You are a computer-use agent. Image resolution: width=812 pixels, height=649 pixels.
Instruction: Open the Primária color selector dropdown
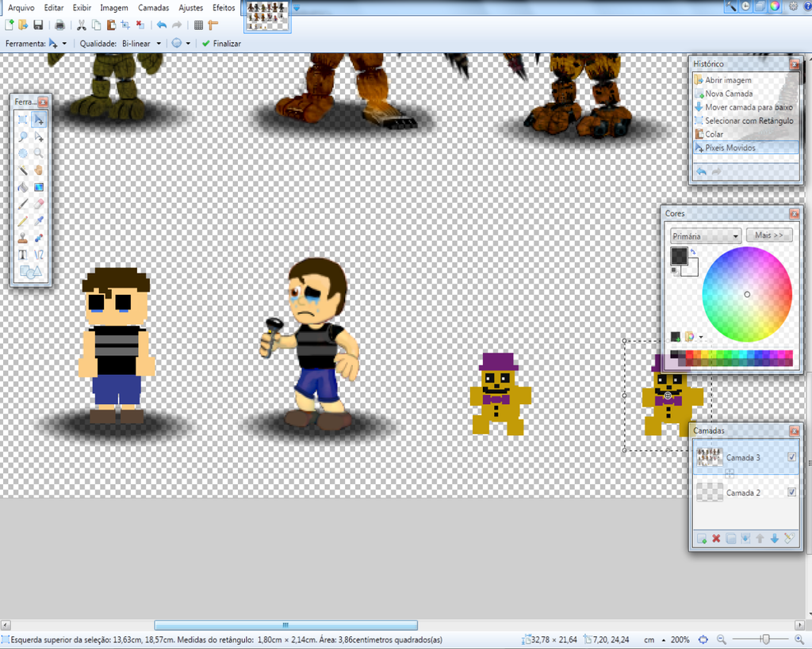(705, 236)
